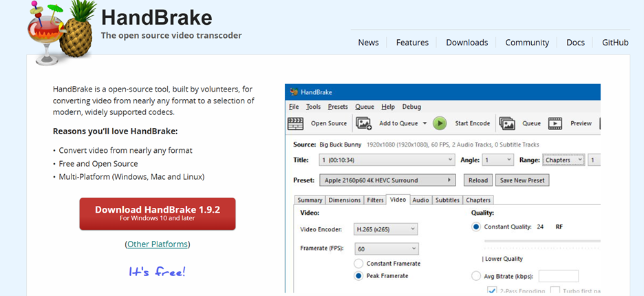Go to the GitHub page

coord(615,43)
